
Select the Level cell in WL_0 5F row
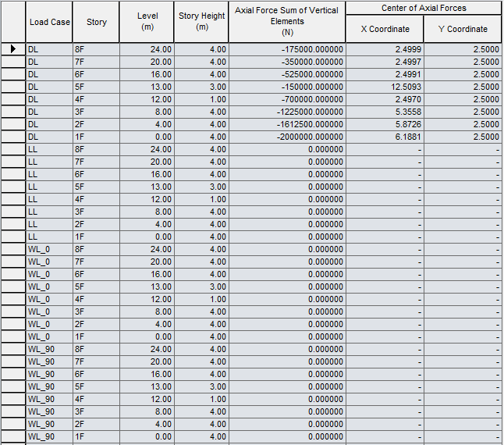coord(147,287)
